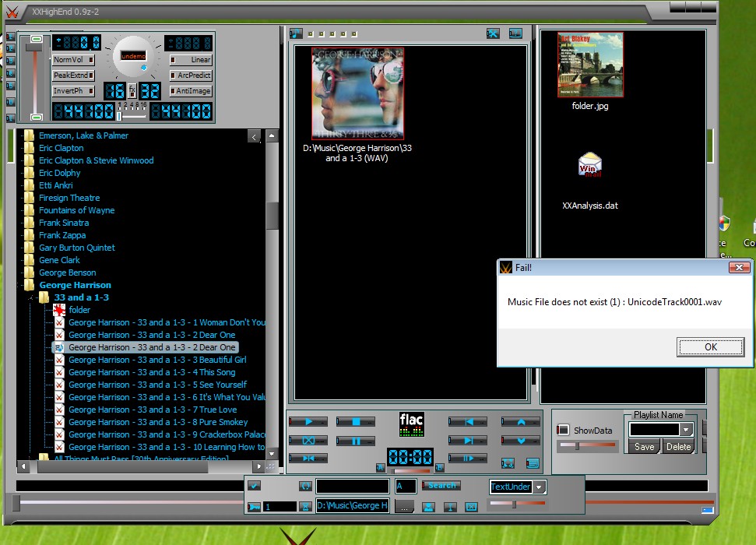Click the music note icon above cover art
This screenshot has width=756, height=545.
pos(296,33)
